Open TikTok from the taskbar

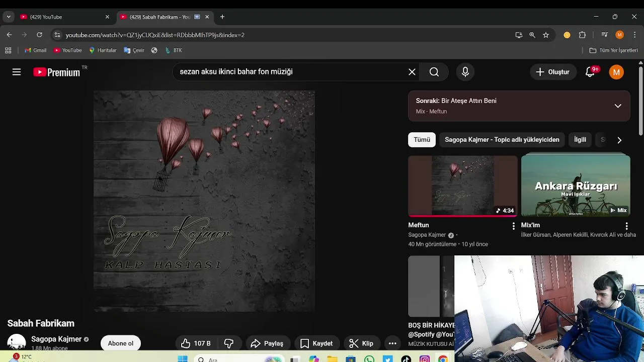pos(406,359)
